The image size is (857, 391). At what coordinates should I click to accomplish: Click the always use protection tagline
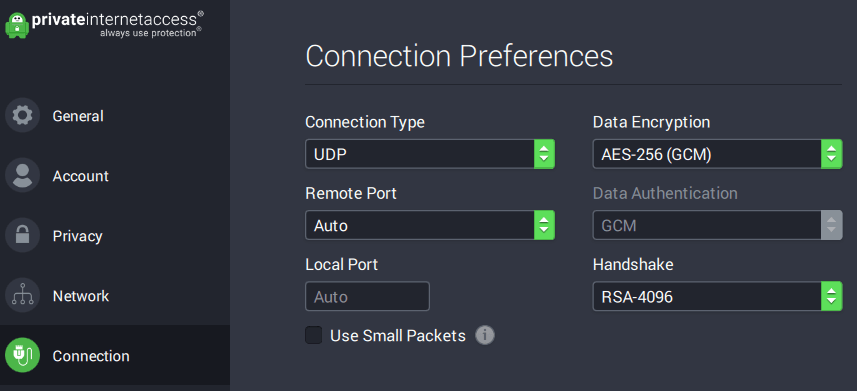[148, 33]
